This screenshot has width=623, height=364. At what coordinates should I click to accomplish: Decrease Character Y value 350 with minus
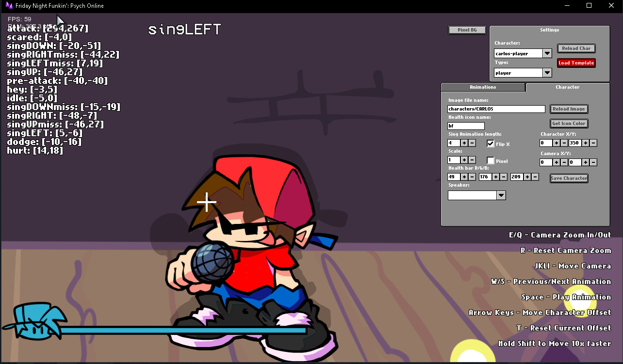(x=593, y=143)
